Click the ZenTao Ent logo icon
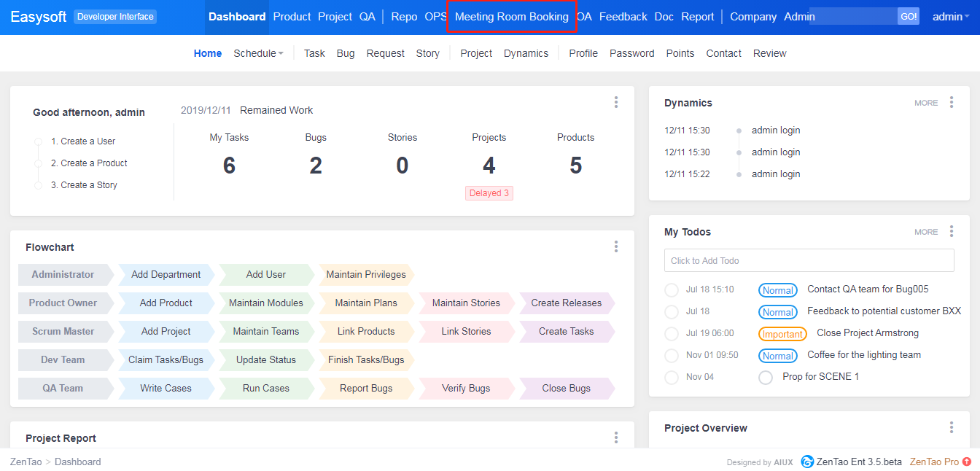 pyautogui.click(x=807, y=462)
